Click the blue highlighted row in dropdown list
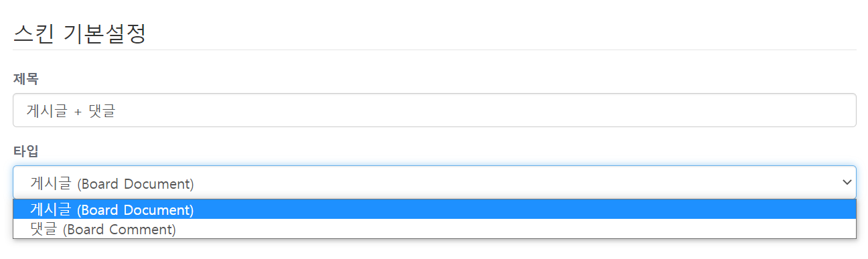This screenshot has height=259, width=868. 435,209
